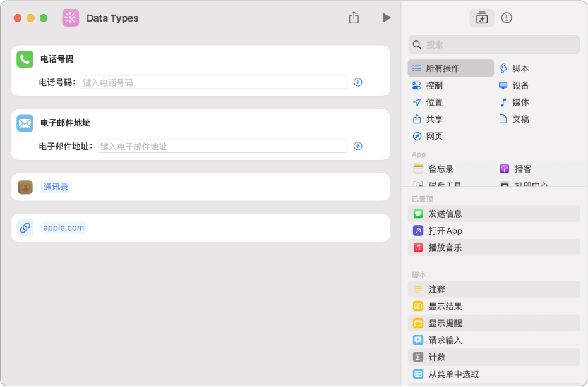588x387 pixels.
Task: Open the 播客 app actions
Action: click(x=515, y=169)
